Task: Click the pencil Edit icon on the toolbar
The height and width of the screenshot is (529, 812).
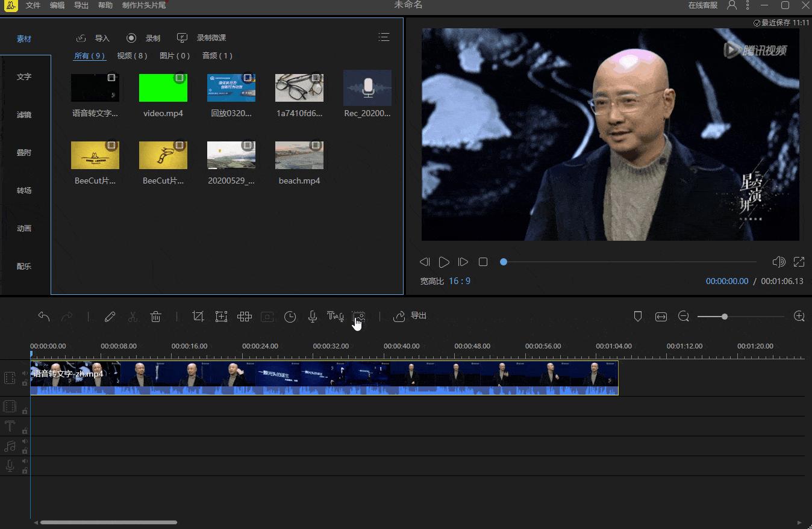Action: [110, 317]
